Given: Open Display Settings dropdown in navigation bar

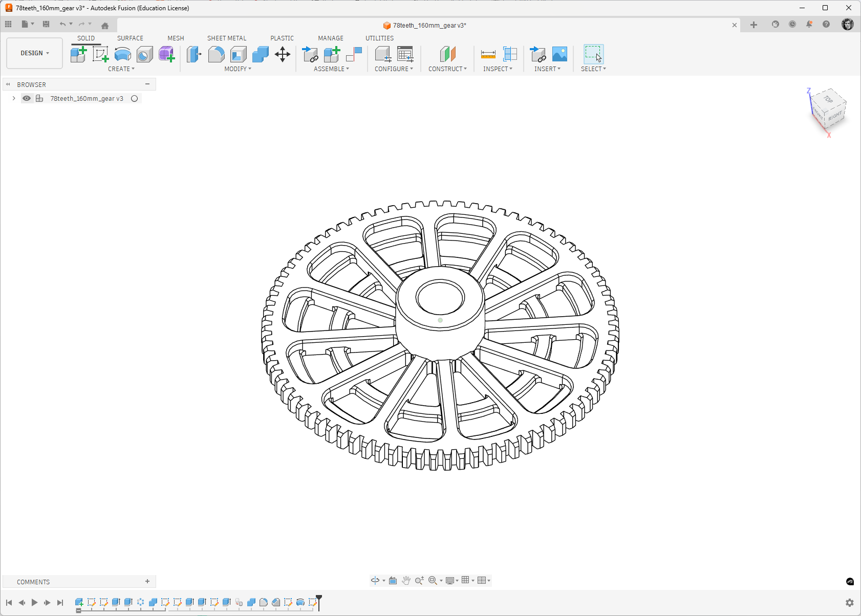Looking at the screenshot, I should tap(452, 580).
